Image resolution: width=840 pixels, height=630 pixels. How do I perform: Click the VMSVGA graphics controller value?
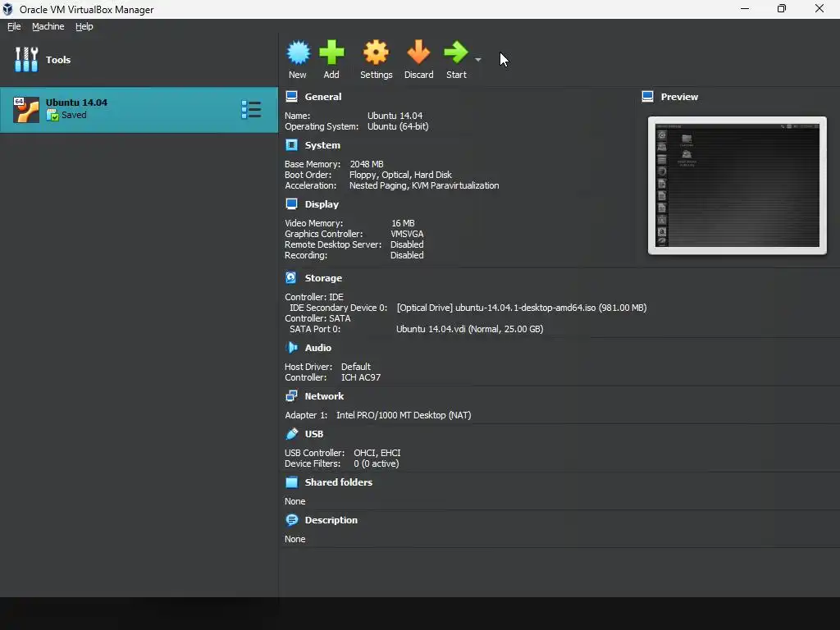[407, 234]
